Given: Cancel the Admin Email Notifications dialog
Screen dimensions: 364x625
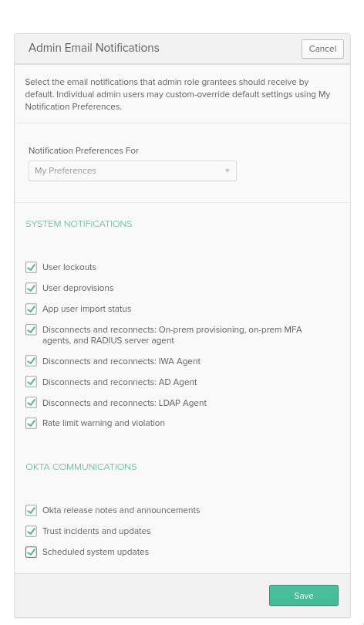Looking at the screenshot, I should click(x=322, y=49).
